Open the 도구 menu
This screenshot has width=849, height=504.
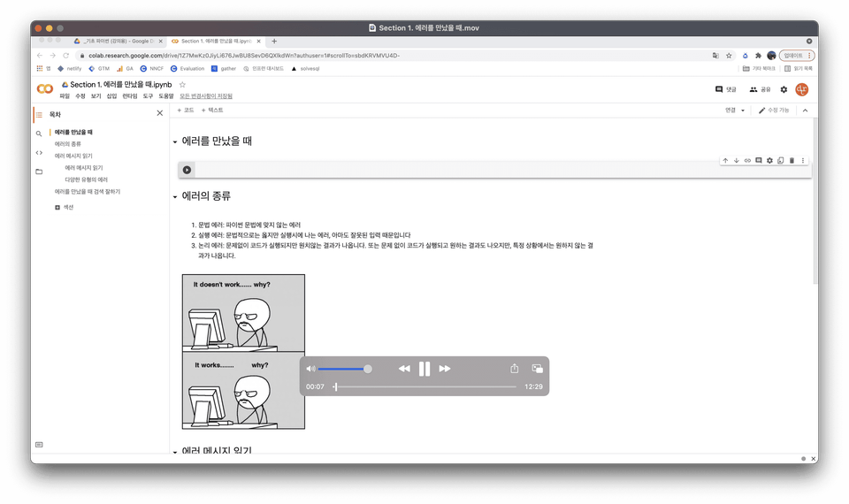pos(148,95)
